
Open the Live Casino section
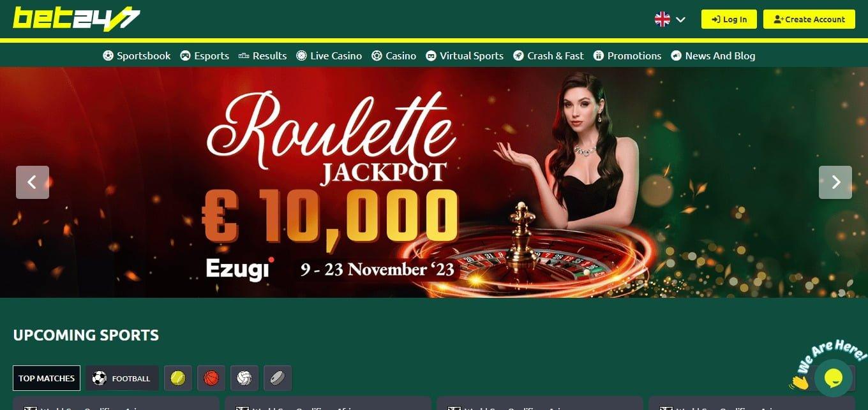(329, 55)
